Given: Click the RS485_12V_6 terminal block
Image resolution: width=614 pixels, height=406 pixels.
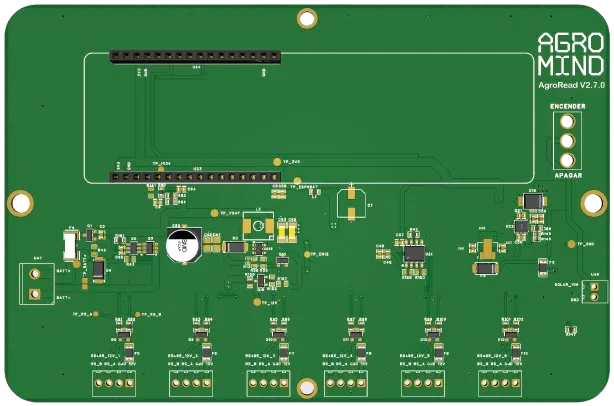Looking at the screenshot, I should (500, 383).
